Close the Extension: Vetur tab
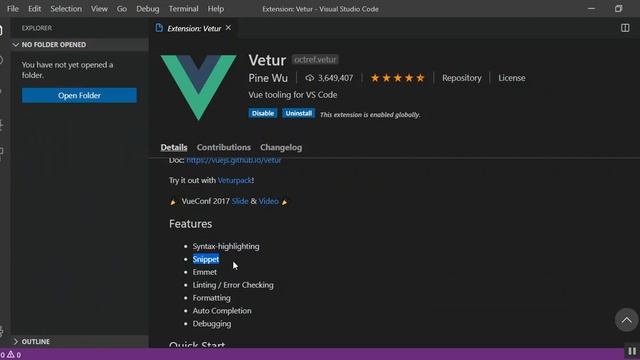The image size is (640, 360). point(228,28)
